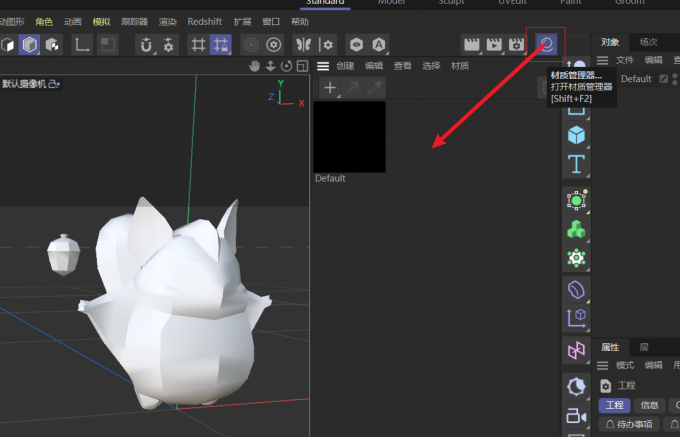Open the green Cloner cubes flyout

coord(576,229)
